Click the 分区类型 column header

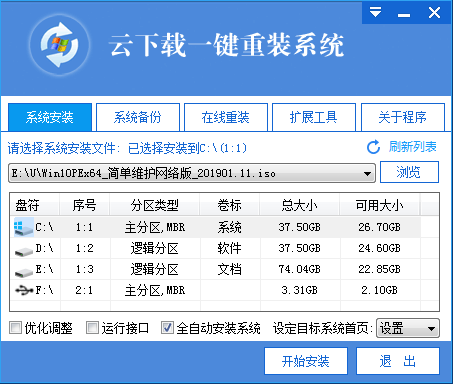(x=155, y=205)
